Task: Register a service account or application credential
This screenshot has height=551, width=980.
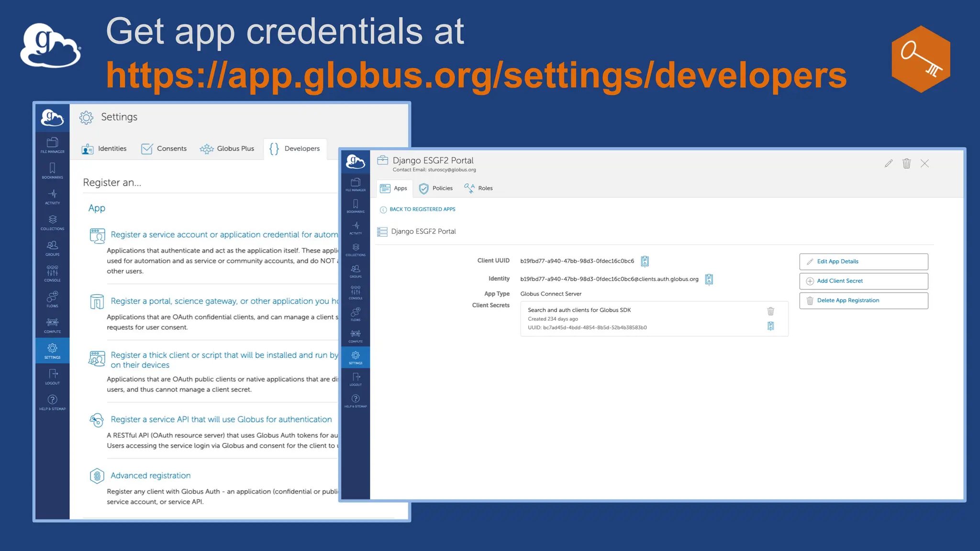Action: 224,235
